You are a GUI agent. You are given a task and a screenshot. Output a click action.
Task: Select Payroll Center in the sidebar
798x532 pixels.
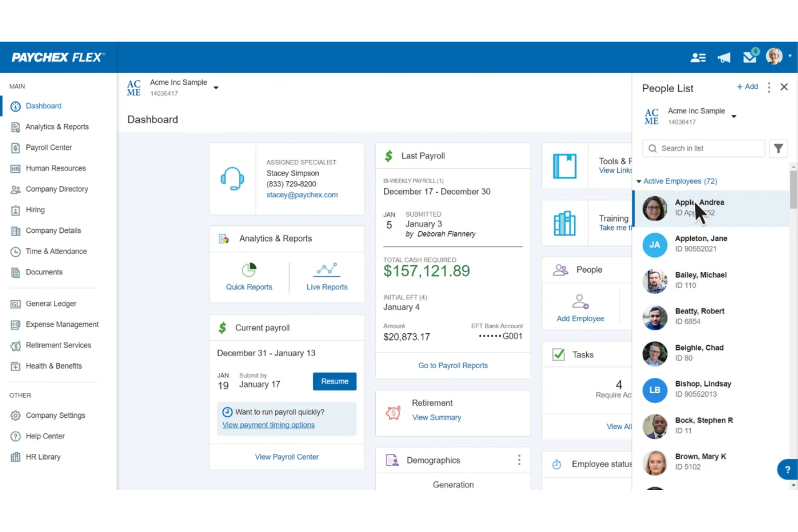tap(49, 147)
